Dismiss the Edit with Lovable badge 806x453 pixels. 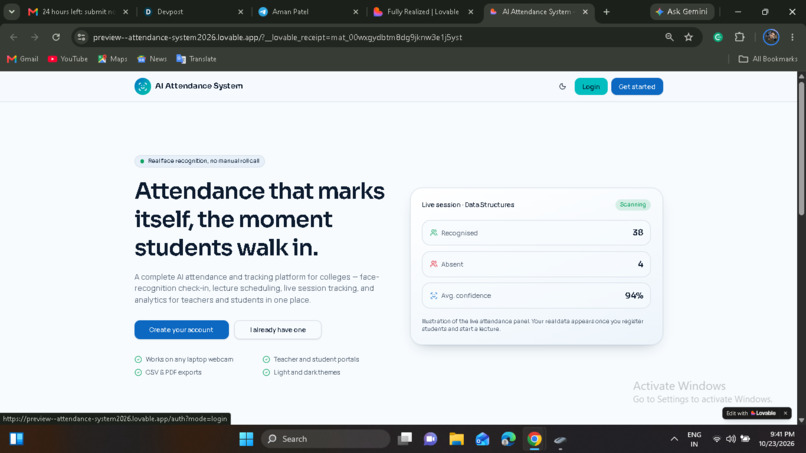click(x=785, y=413)
